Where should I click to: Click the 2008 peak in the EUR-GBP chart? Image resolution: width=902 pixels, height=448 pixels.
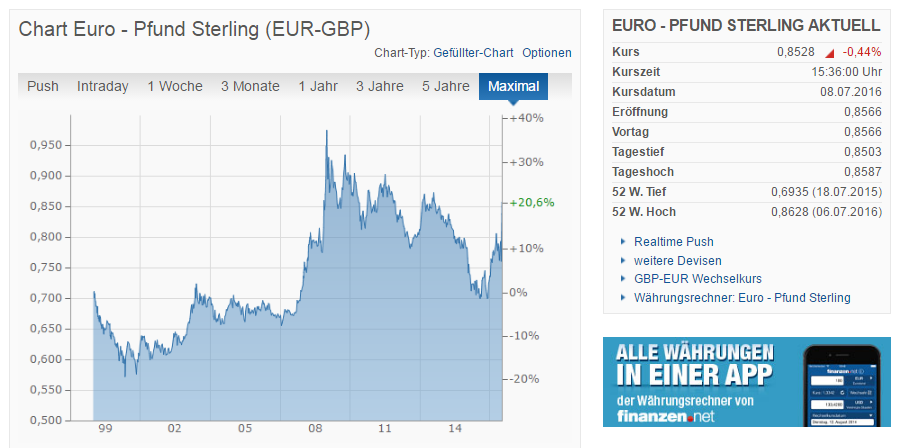point(326,132)
